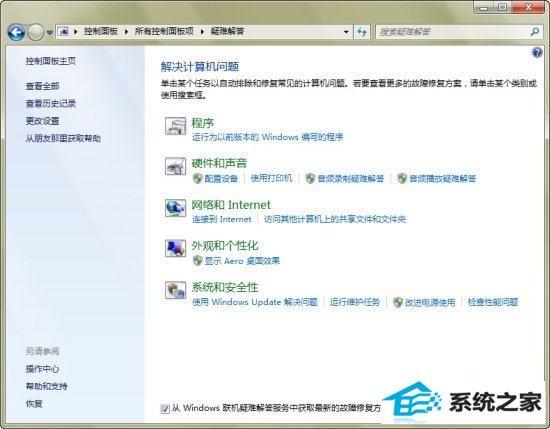This screenshot has width=550, height=429.
Task: Open the 使用打印机 troubleshooter link
Action: tap(271, 178)
